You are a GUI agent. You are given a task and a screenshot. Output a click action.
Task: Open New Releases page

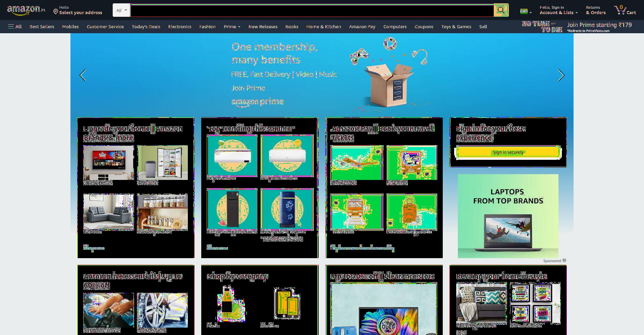tap(263, 27)
